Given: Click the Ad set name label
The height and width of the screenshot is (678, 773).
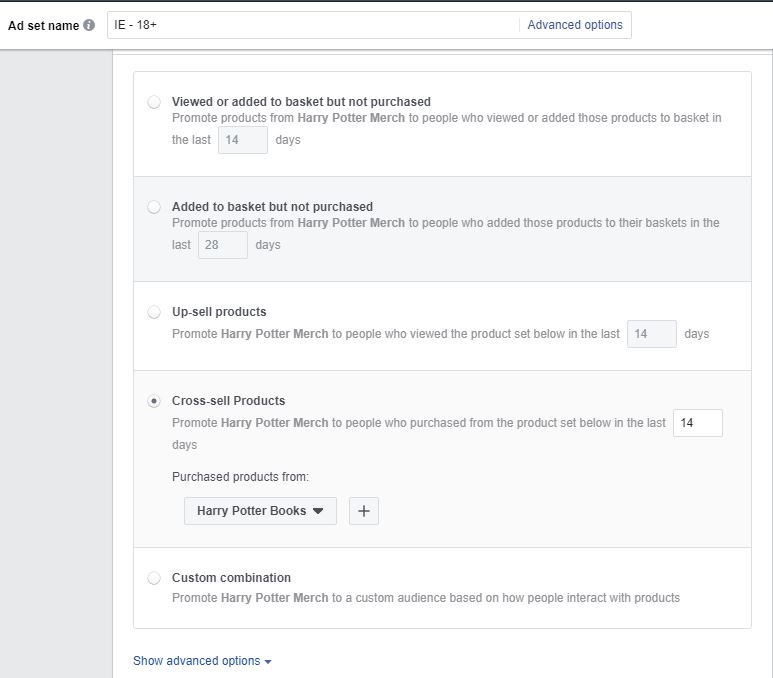Looking at the screenshot, I should [43, 26].
